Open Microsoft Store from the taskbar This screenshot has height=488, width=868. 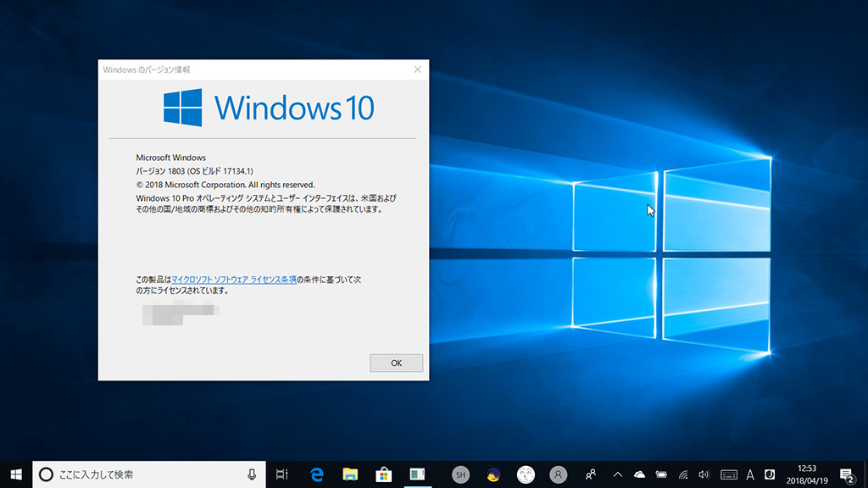coord(383,474)
